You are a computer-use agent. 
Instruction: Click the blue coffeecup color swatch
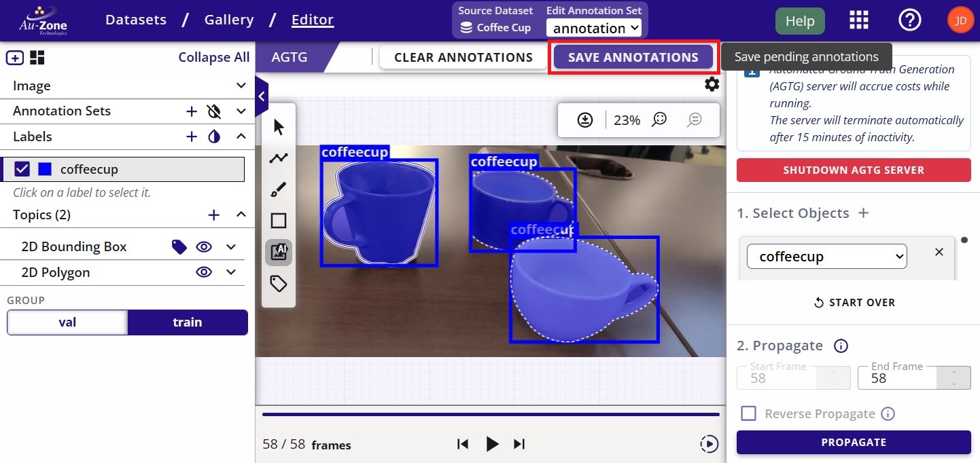(45, 169)
